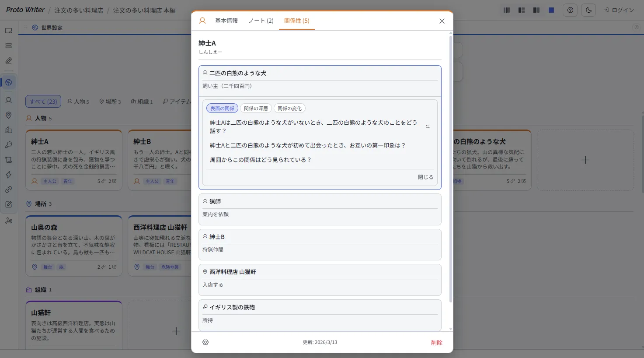644x358 pixels.
Task: Open the link icon in the left sidebar
Action: tap(9, 190)
